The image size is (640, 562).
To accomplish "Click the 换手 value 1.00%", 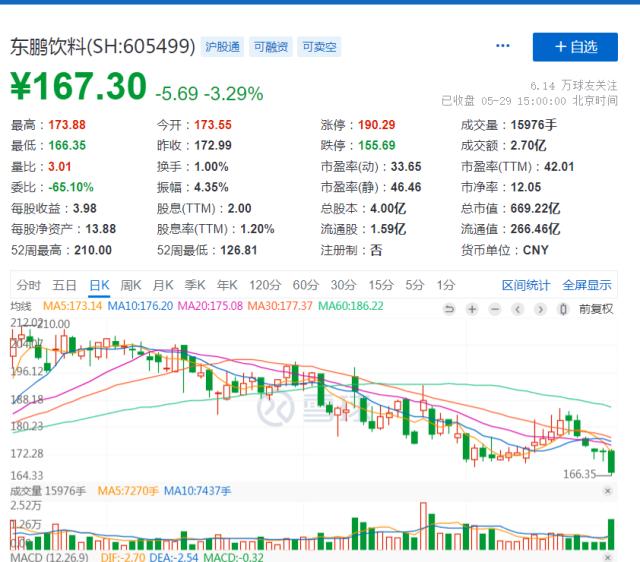I will click(x=211, y=167).
